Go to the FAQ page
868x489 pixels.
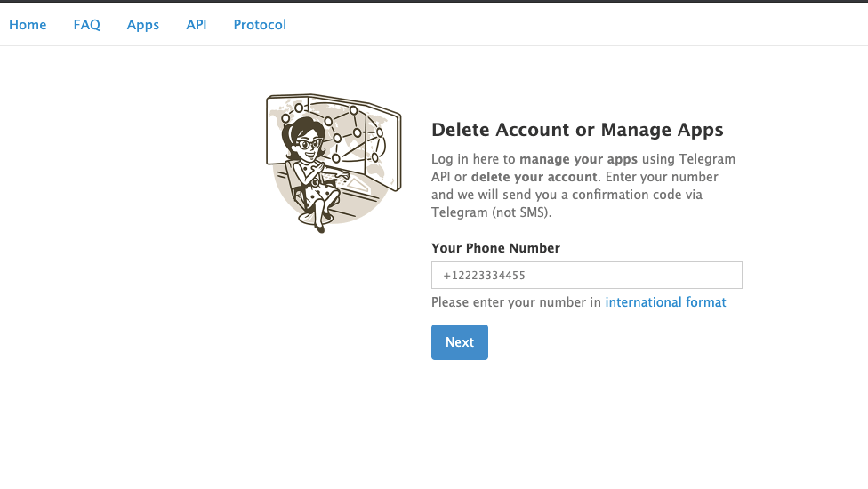(87, 25)
